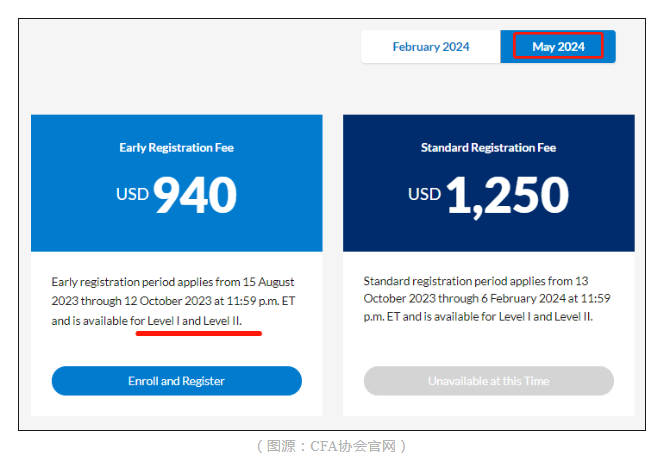
Task: Click the standard registration period description paragraph
Action: 487,298
